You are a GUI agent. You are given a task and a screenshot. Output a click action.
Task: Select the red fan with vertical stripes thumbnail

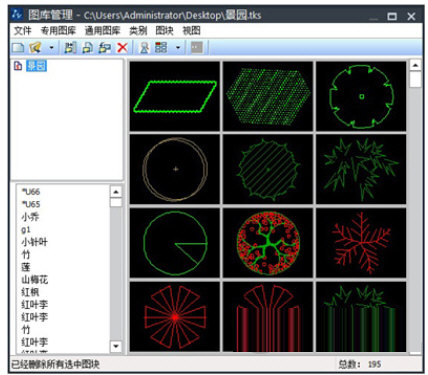(x=268, y=317)
